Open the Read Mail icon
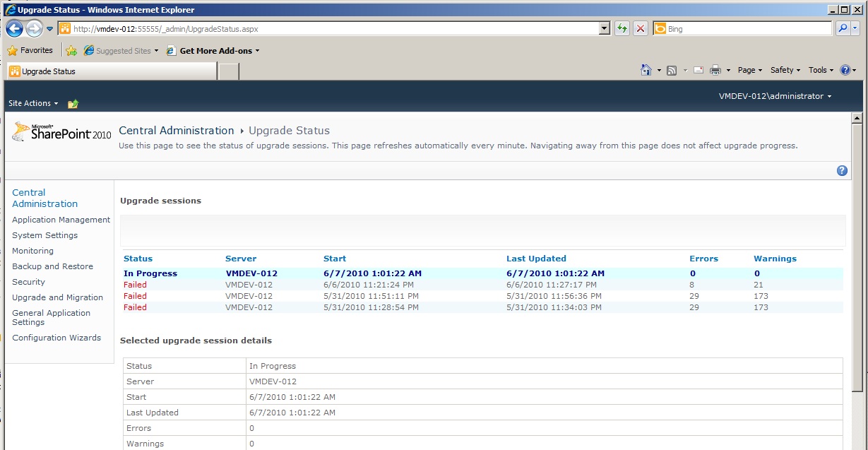Image resolution: width=868 pixels, height=450 pixels. click(698, 70)
